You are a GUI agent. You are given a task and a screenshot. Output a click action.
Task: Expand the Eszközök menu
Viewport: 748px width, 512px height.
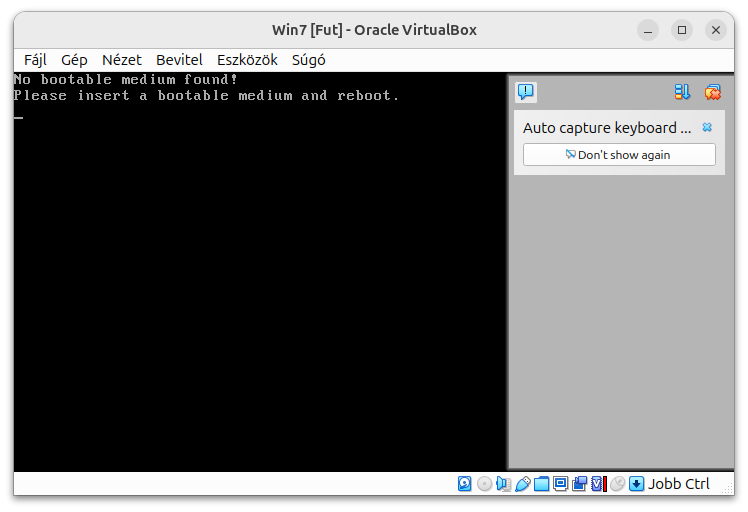pyautogui.click(x=247, y=60)
